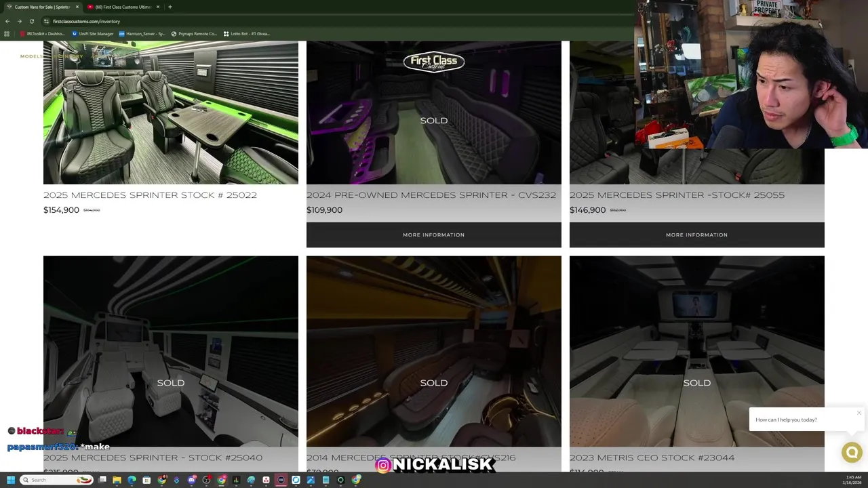Reload the page with the refresh icon

31,21
